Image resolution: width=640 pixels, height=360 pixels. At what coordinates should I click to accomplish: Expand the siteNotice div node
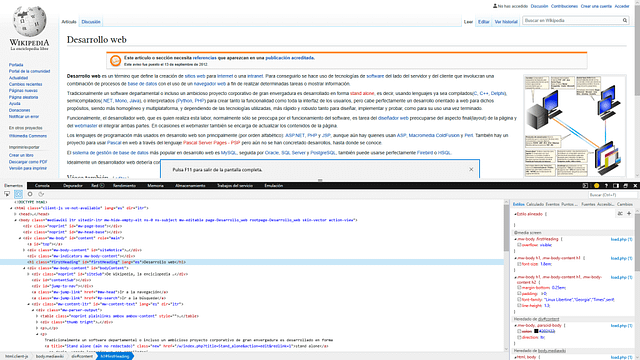pos(24,250)
